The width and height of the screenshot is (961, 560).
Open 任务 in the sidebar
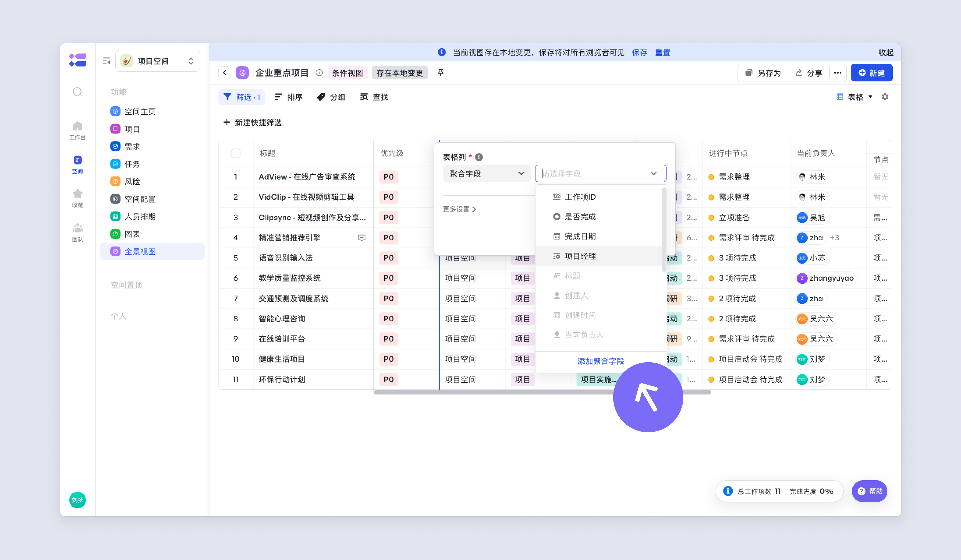(x=152, y=164)
